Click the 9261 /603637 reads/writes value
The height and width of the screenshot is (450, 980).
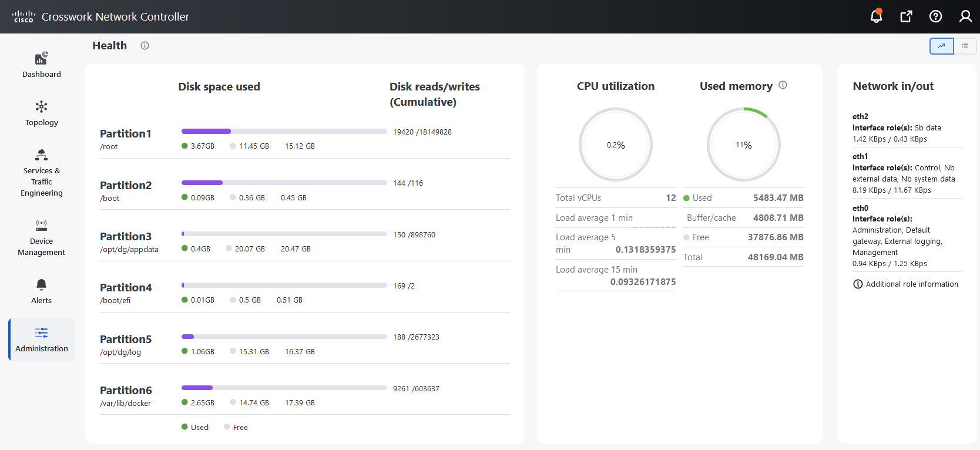[x=416, y=389]
